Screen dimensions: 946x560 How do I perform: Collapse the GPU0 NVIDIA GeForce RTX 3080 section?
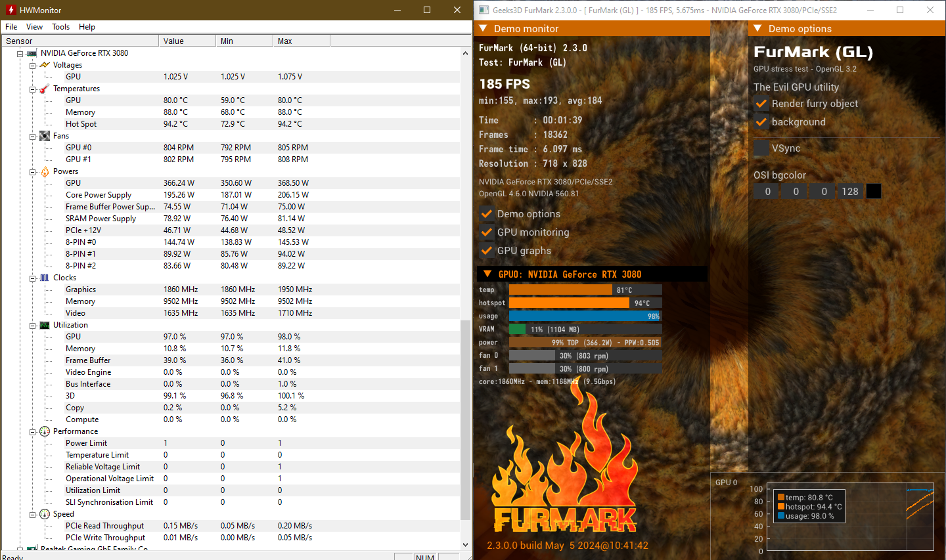[487, 274]
